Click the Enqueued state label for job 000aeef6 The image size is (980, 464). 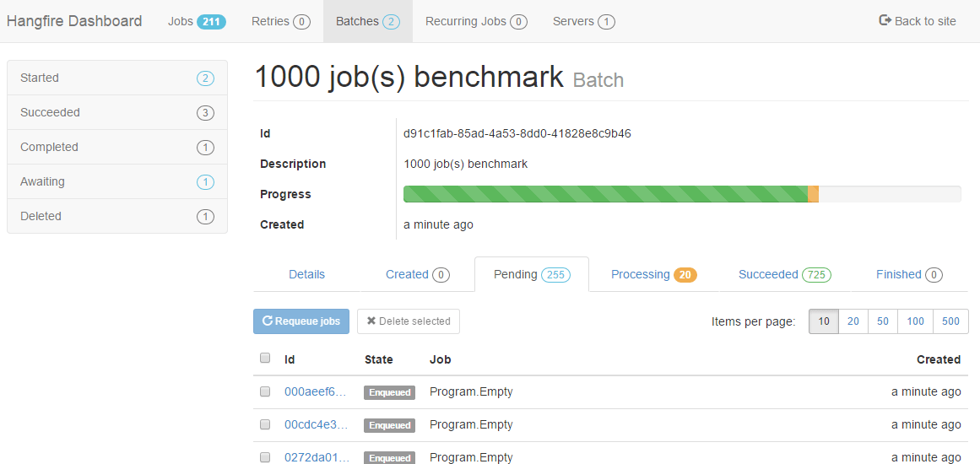(x=389, y=392)
